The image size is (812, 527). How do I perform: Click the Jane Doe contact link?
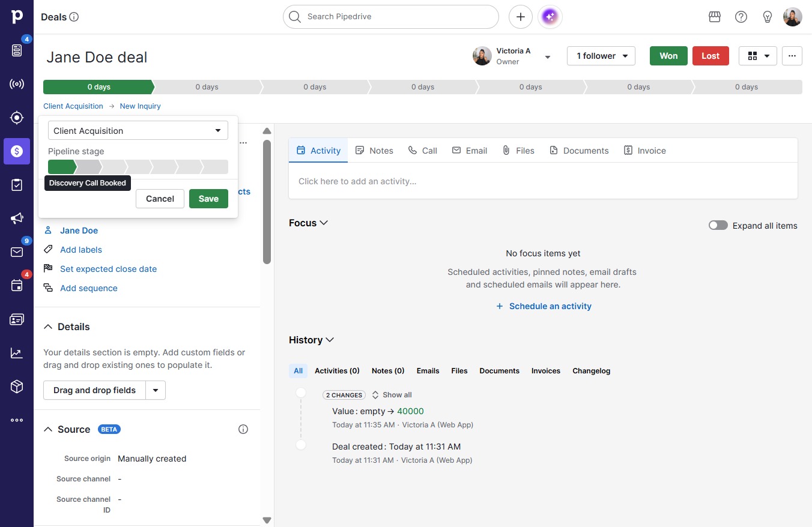79,230
